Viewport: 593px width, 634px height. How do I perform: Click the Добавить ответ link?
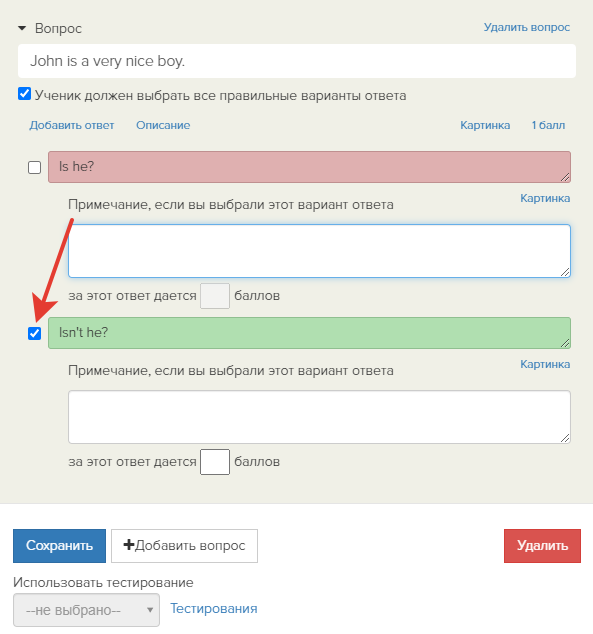pos(72,125)
